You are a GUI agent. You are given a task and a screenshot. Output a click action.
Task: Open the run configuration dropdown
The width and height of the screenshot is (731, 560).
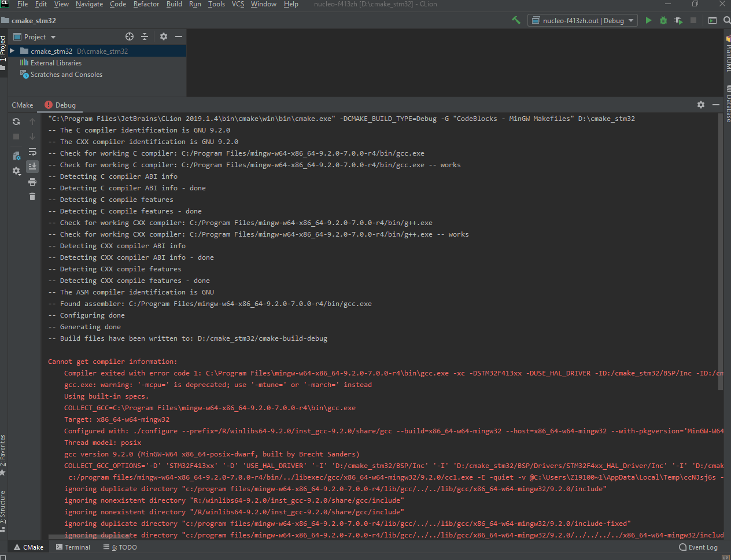tap(582, 21)
